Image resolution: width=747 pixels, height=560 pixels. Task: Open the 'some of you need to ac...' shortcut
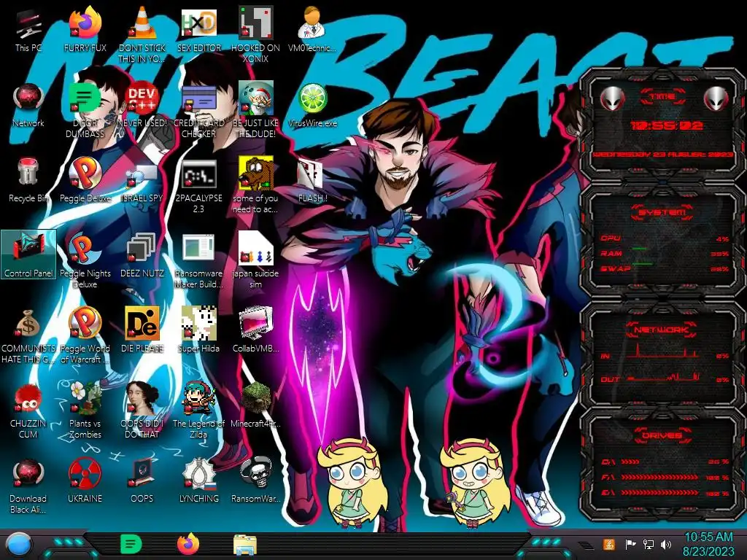256,186
